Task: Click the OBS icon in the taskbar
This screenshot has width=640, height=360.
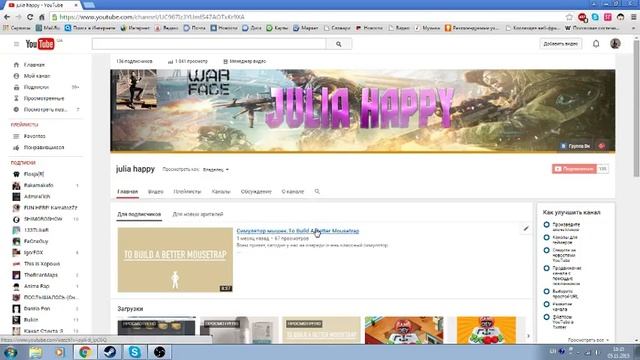Action: tap(160, 352)
